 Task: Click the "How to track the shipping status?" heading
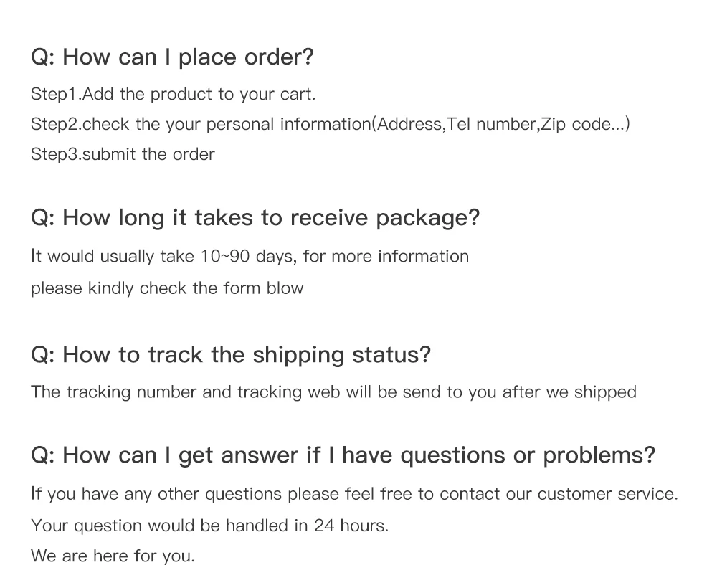click(231, 354)
